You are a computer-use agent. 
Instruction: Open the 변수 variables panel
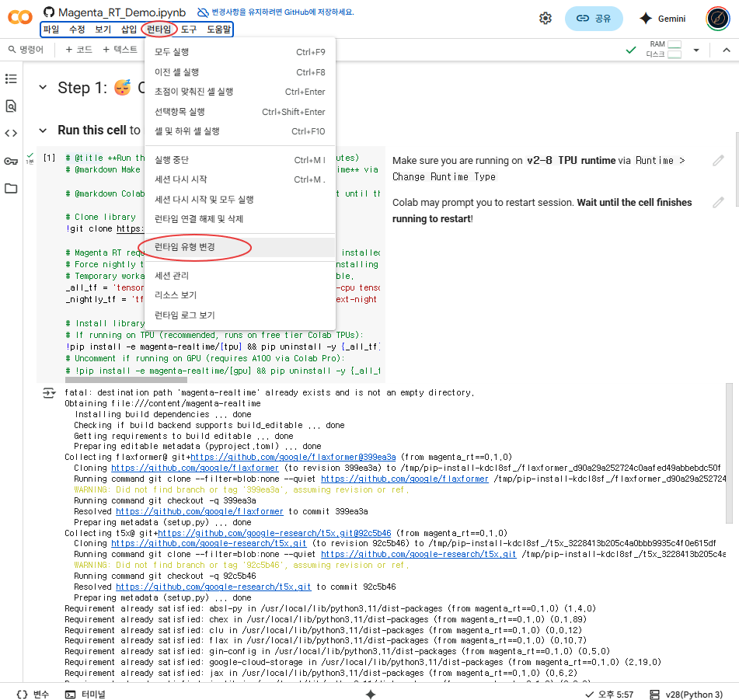pyautogui.click(x=33, y=695)
